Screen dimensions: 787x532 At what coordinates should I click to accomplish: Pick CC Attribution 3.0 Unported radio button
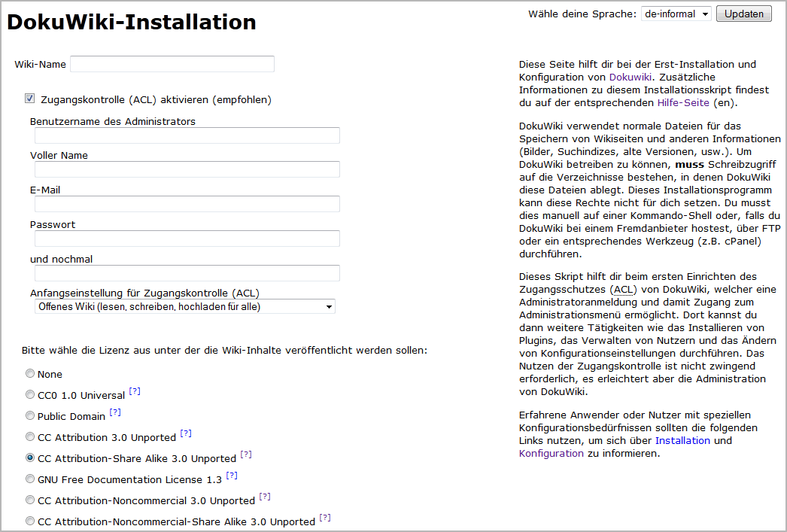coord(30,436)
